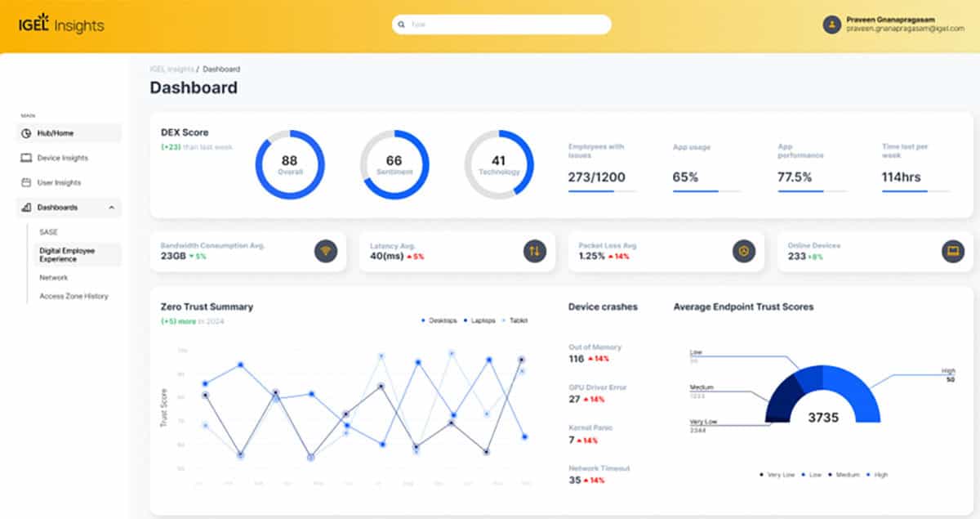Click the user profile avatar icon

[831, 25]
